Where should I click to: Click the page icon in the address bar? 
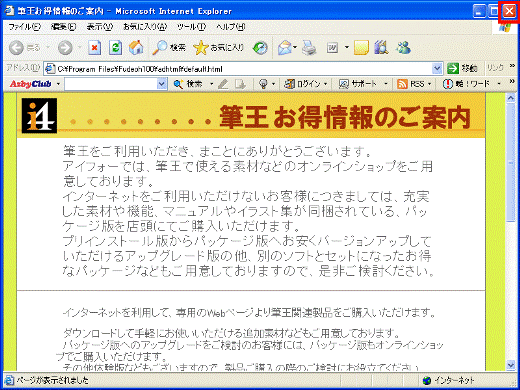[50, 69]
